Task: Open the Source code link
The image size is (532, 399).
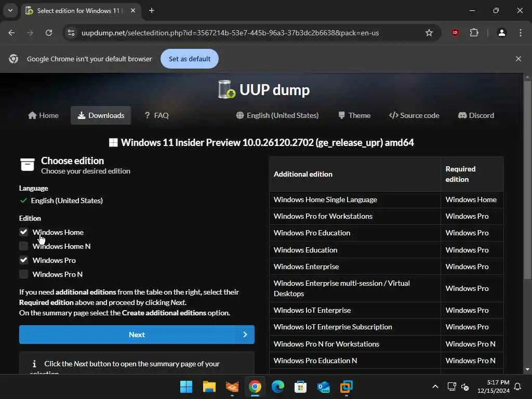Action: click(414, 115)
